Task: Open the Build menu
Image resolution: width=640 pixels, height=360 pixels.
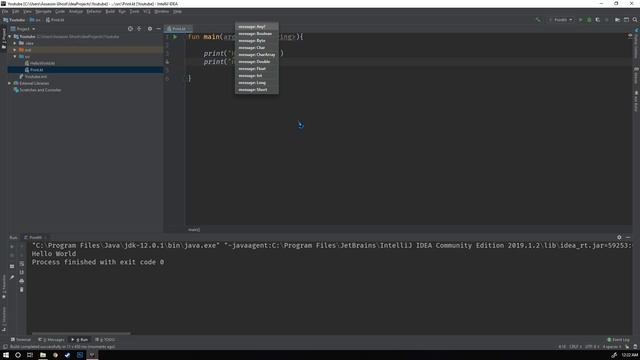Action: pyautogui.click(x=110, y=11)
